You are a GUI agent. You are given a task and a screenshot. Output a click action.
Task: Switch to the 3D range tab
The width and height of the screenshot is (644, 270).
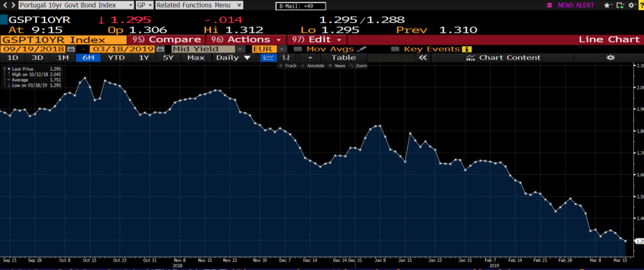point(38,57)
